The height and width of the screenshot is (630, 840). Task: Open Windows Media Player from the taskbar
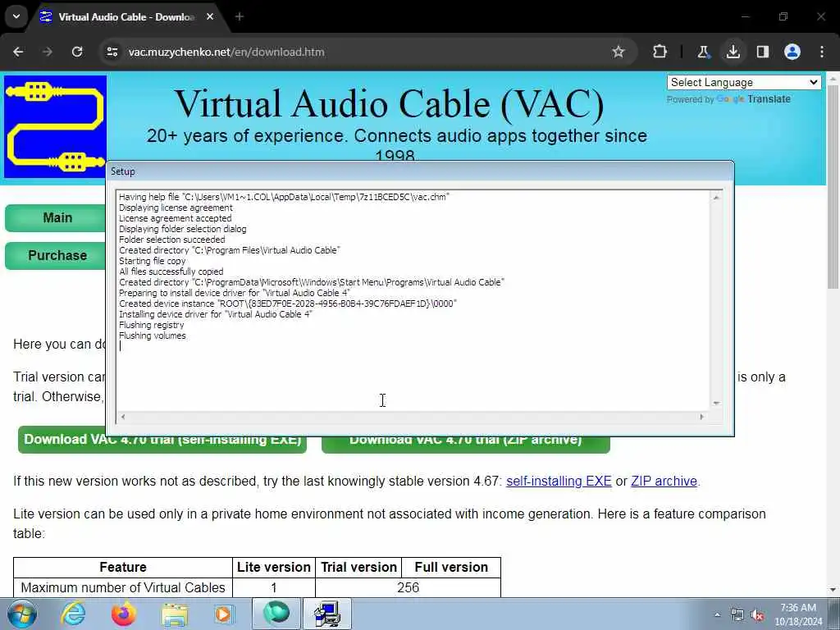click(224, 614)
